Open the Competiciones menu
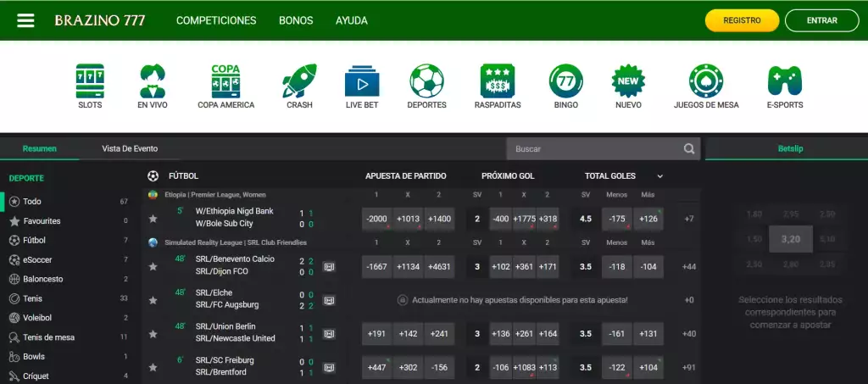Image resolution: width=868 pixels, height=384 pixels. (x=216, y=20)
